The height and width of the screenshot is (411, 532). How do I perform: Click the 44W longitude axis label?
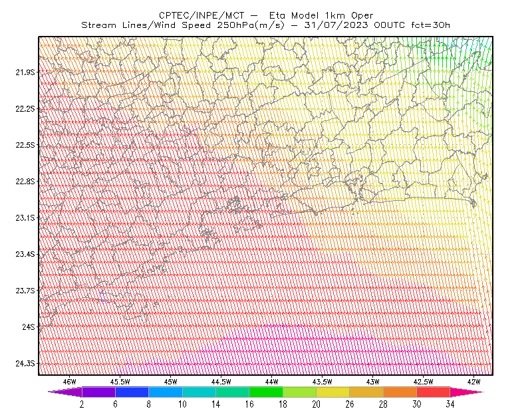point(272,382)
